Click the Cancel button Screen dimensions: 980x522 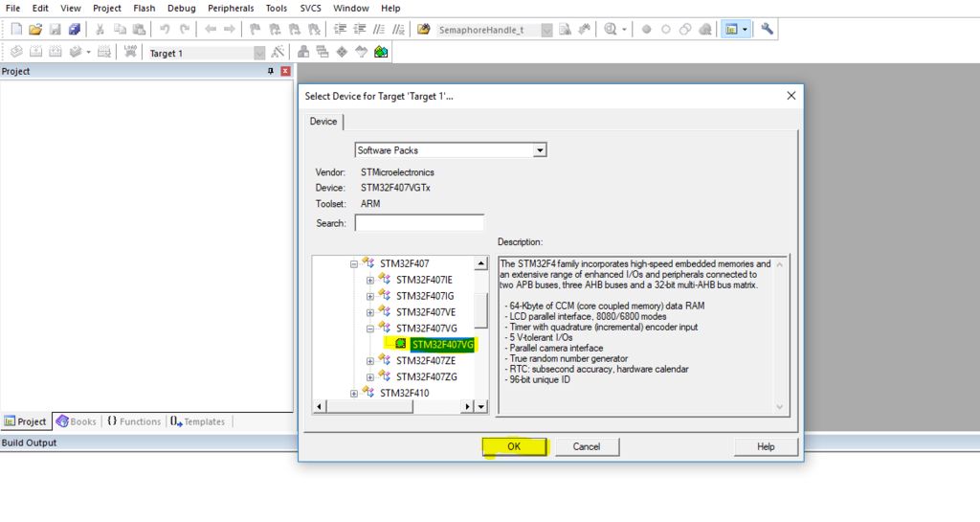coord(587,446)
